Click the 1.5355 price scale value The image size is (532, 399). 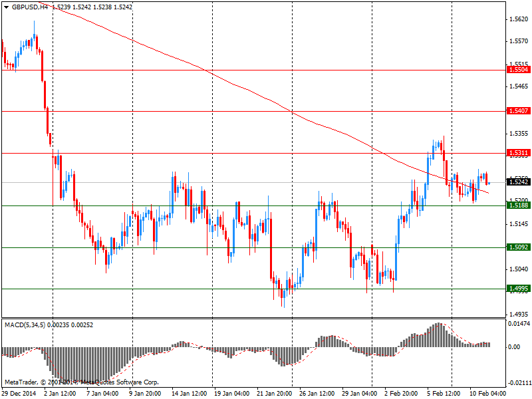click(519, 134)
